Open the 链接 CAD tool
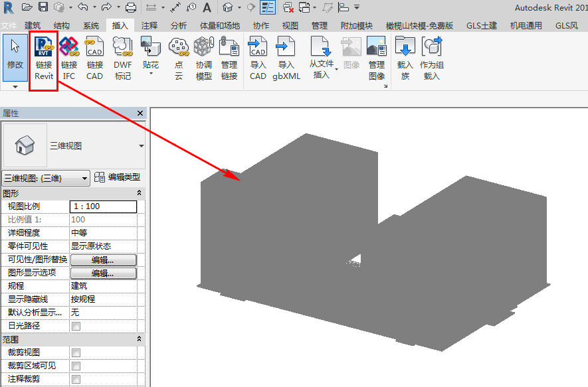 tap(94, 59)
